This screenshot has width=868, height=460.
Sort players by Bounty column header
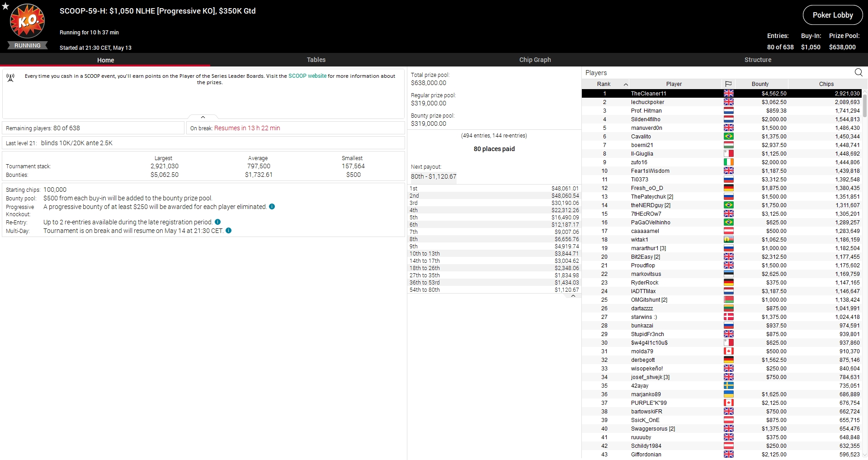(760, 84)
